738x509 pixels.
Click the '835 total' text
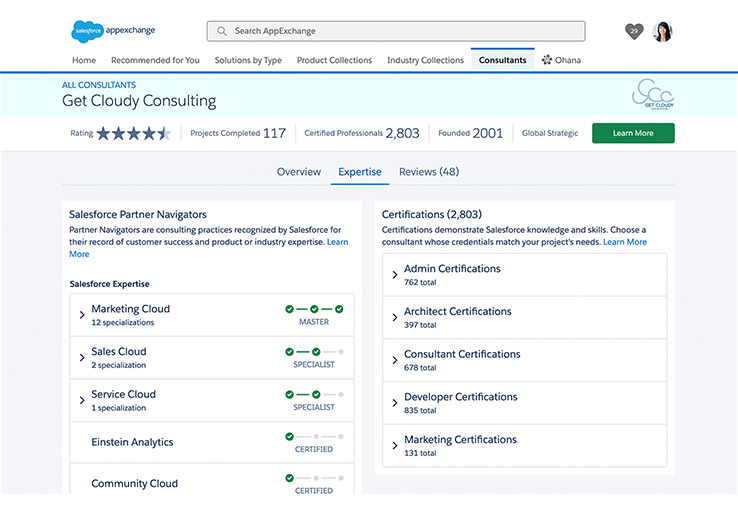(x=420, y=410)
